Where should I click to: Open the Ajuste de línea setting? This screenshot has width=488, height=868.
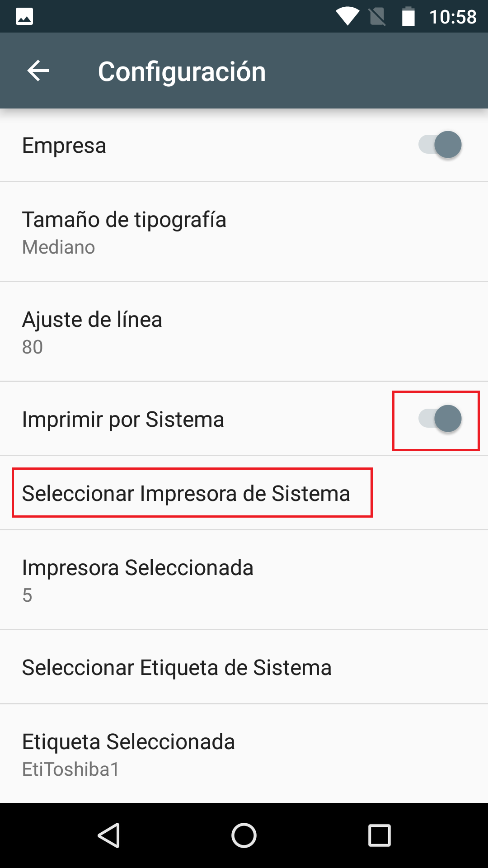click(244, 332)
